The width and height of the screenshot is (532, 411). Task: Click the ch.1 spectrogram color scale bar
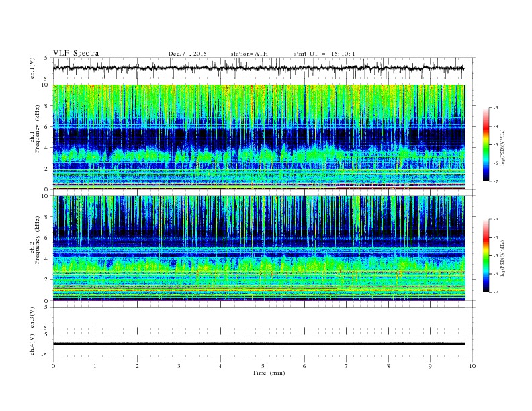tap(486, 145)
